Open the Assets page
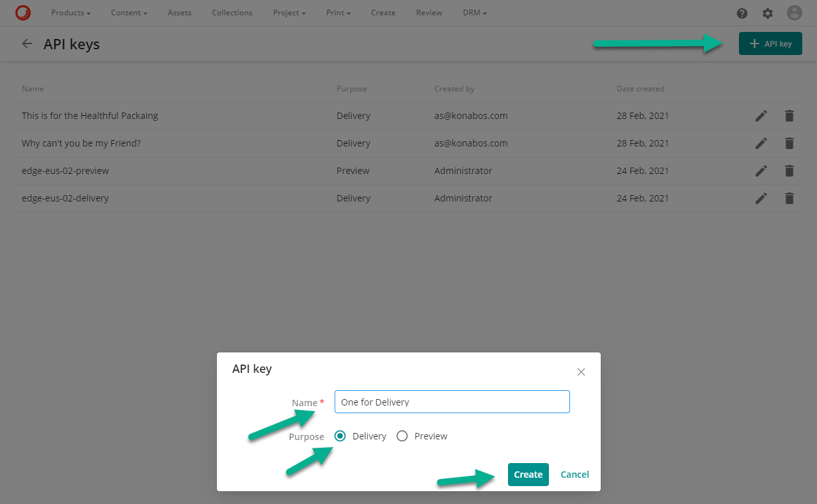This screenshot has height=504, width=817. click(180, 13)
